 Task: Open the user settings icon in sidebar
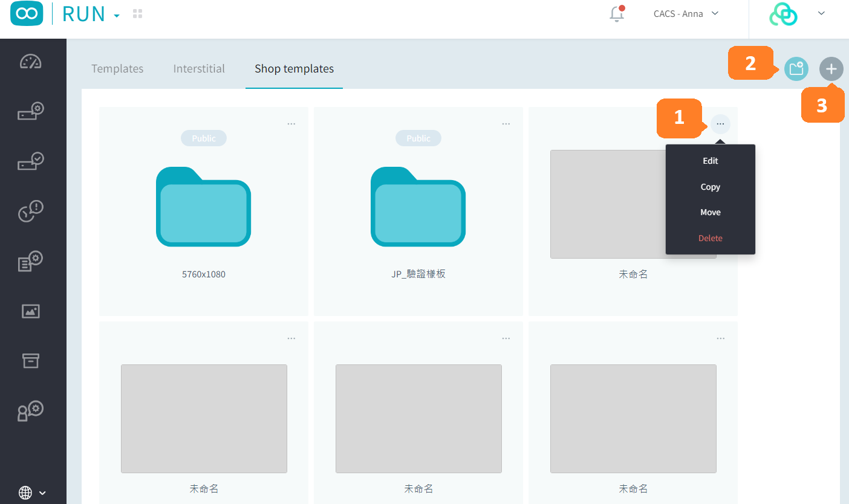[x=30, y=411]
